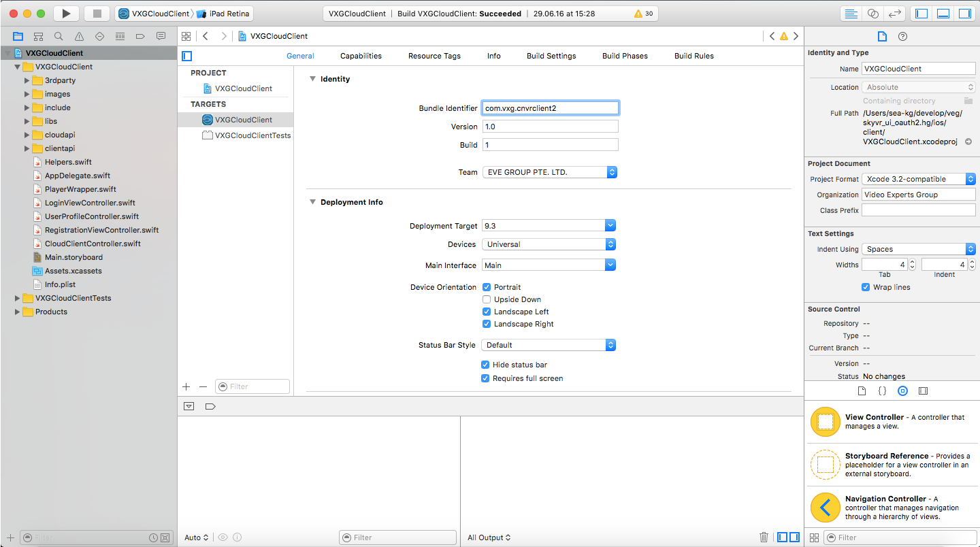Image resolution: width=980 pixels, height=547 pixels.
Task: Run the project with the Play button
Action: 66,14
